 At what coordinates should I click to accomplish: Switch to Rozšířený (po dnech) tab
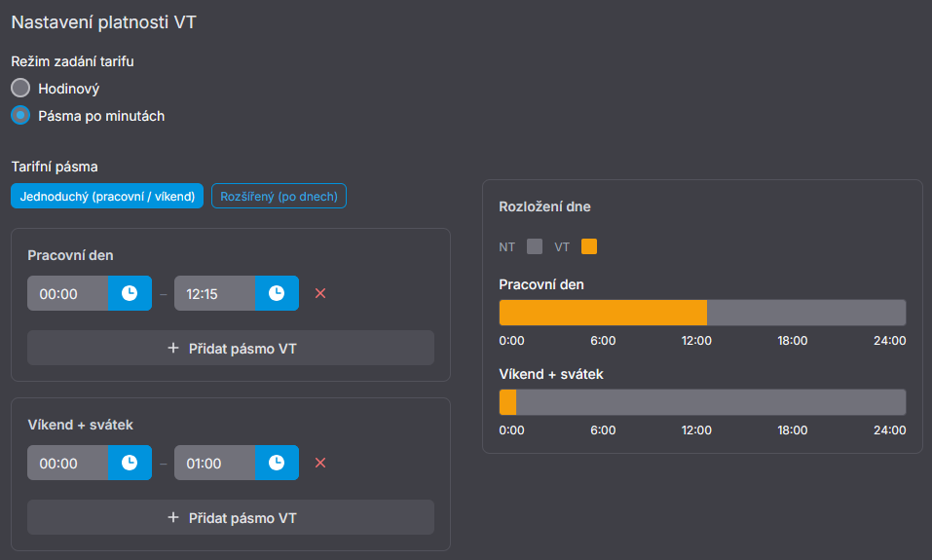[279, 196]
